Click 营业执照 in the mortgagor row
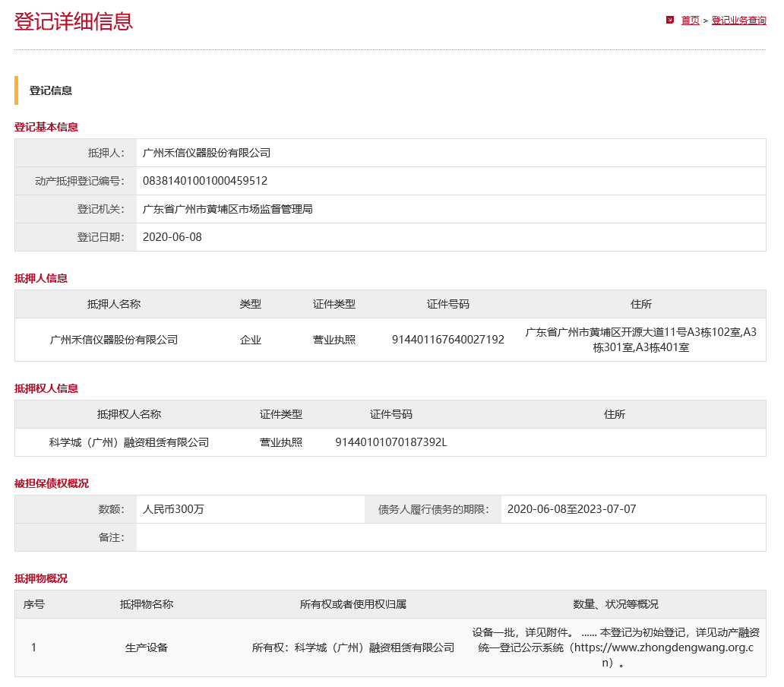784x687 pixels. (334, 340)
